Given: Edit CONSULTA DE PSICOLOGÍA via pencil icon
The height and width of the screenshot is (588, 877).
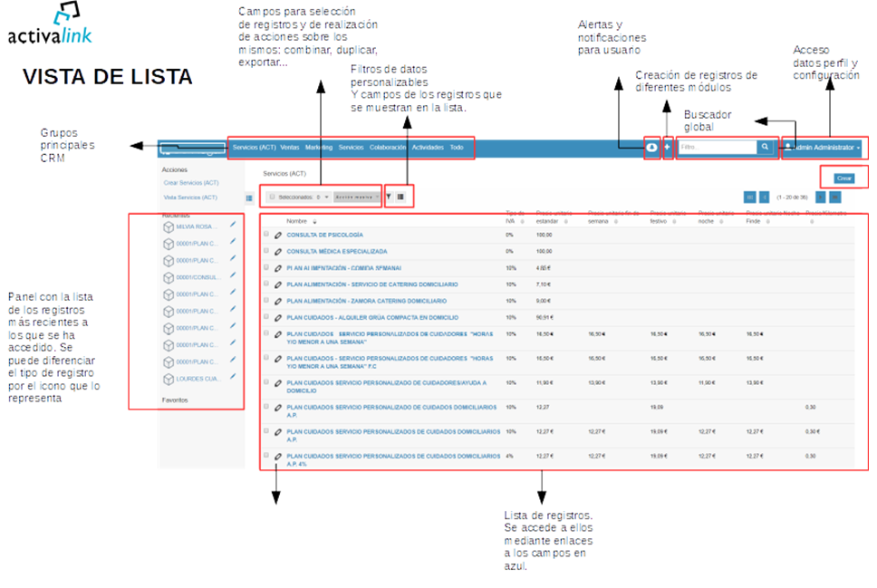Looking at the screenshot, I should [x=278, y=235].
